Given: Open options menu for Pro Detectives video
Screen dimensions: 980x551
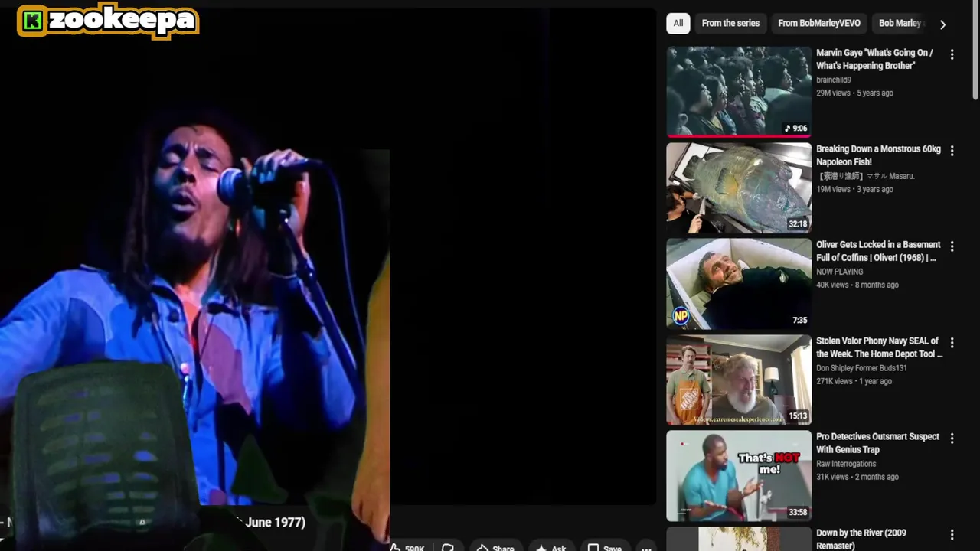Looking at the screenshot, I should coord(952,439).
